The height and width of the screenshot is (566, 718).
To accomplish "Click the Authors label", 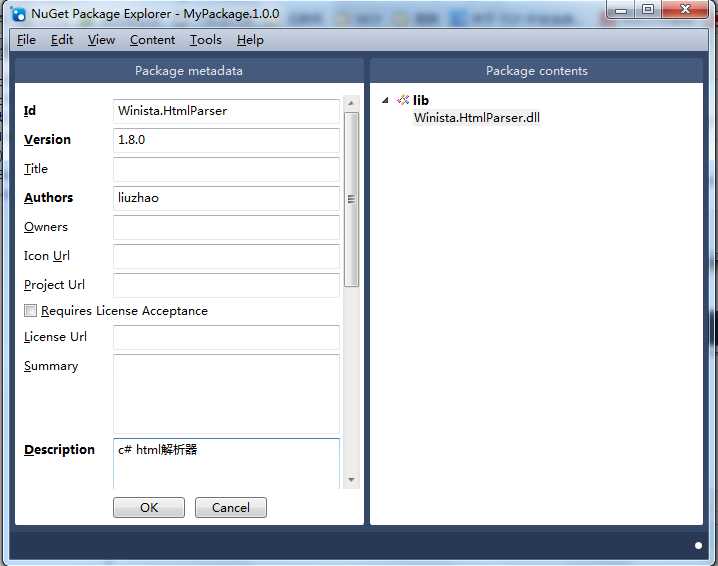I will pos(49,198).
